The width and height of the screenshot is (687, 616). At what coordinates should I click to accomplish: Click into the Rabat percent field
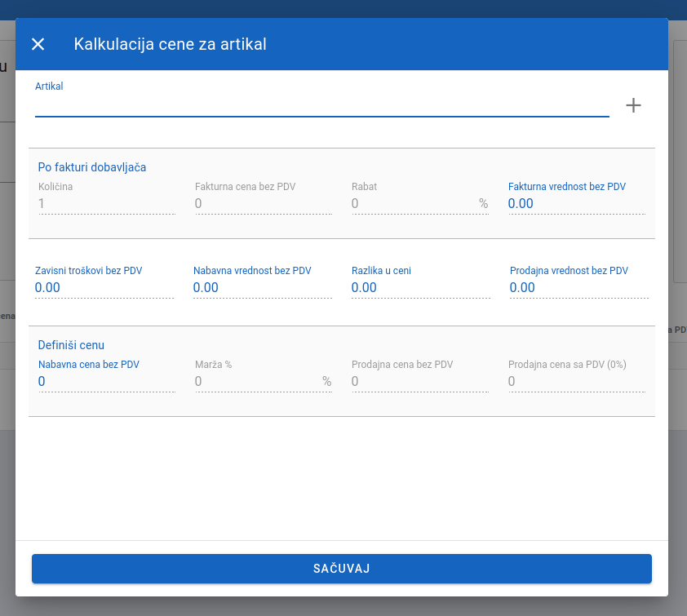[x=413, y=204]
